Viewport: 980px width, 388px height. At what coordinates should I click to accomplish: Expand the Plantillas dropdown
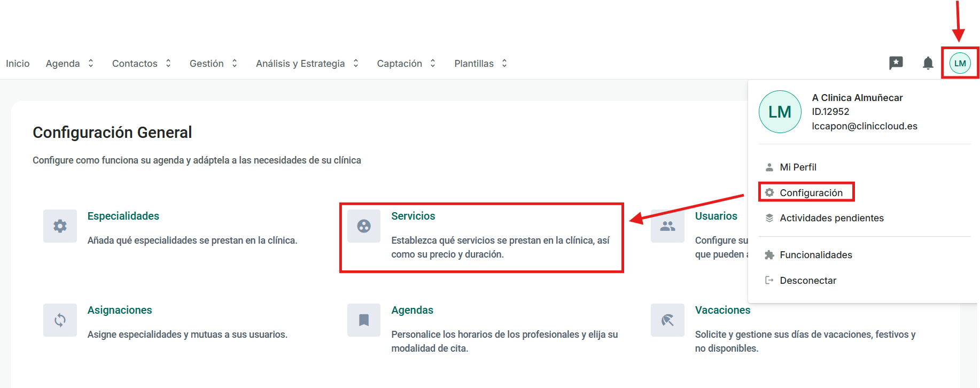click(480, 64)
